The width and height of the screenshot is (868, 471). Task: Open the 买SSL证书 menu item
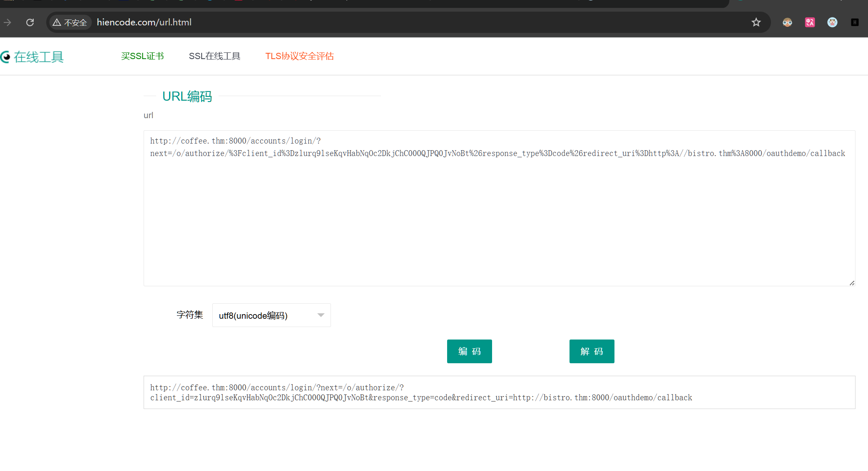[142, 56]
